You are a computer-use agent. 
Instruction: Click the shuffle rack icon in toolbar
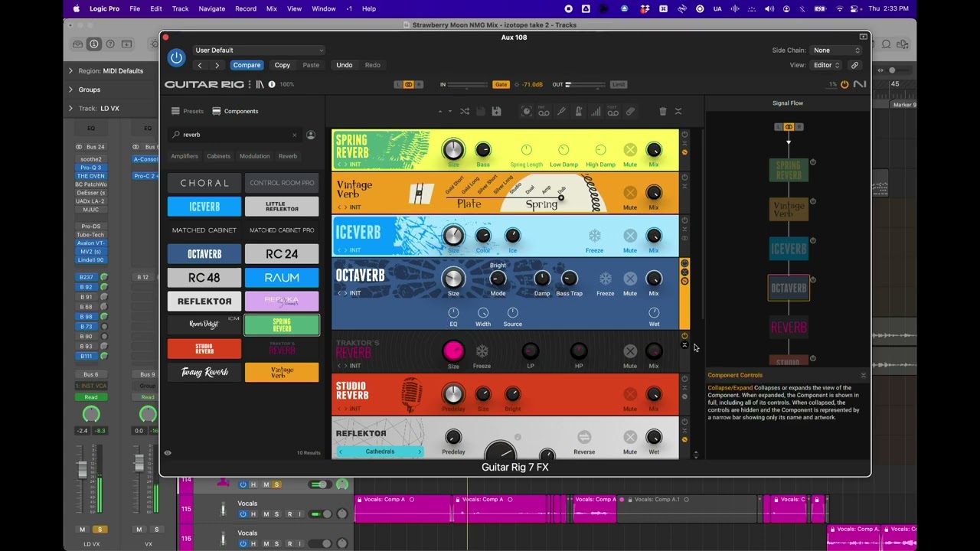tap(465, 112)
